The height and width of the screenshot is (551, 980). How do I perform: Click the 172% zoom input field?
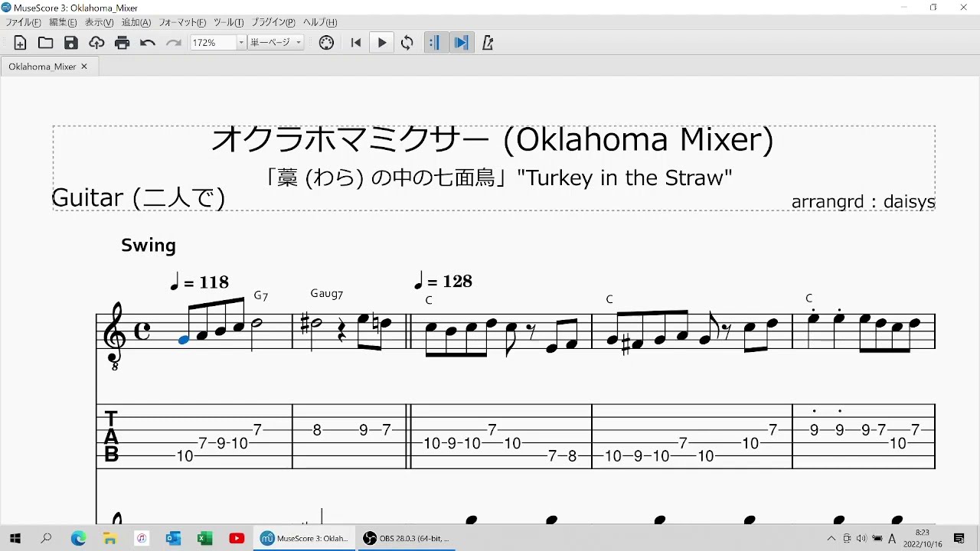(214, 43)
